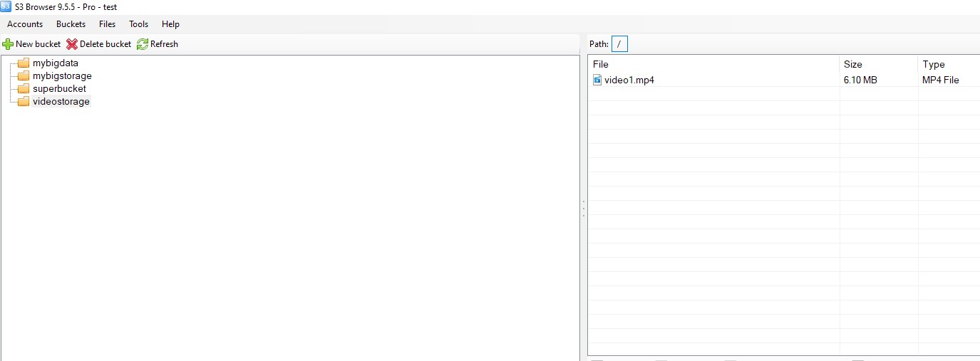The height and width of the screenshot is (361, 980).
Task: Click the videostorage folder icon
Action: click(x=24, y=101)
